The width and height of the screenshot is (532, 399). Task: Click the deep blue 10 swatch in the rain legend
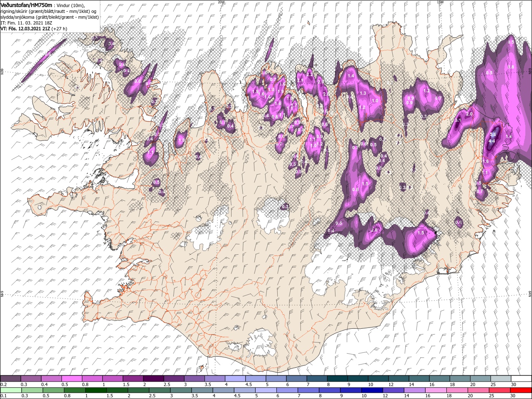pos(372,390)
